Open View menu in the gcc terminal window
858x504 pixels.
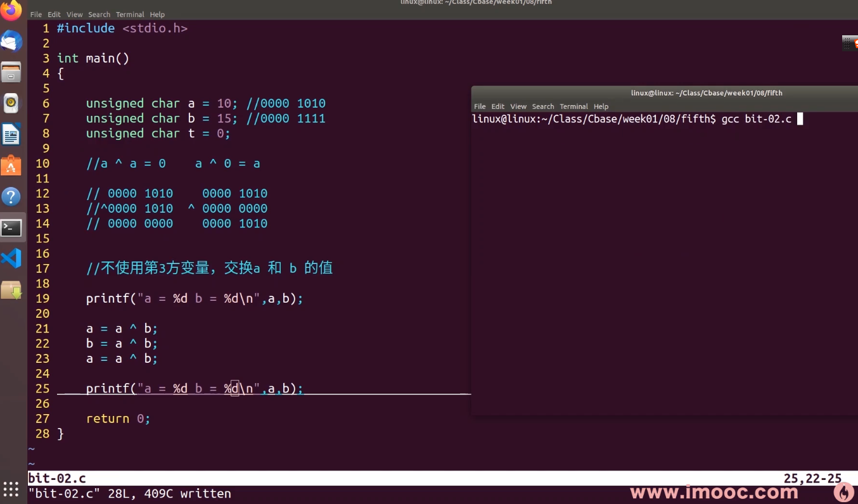click(x=518, y=106)
